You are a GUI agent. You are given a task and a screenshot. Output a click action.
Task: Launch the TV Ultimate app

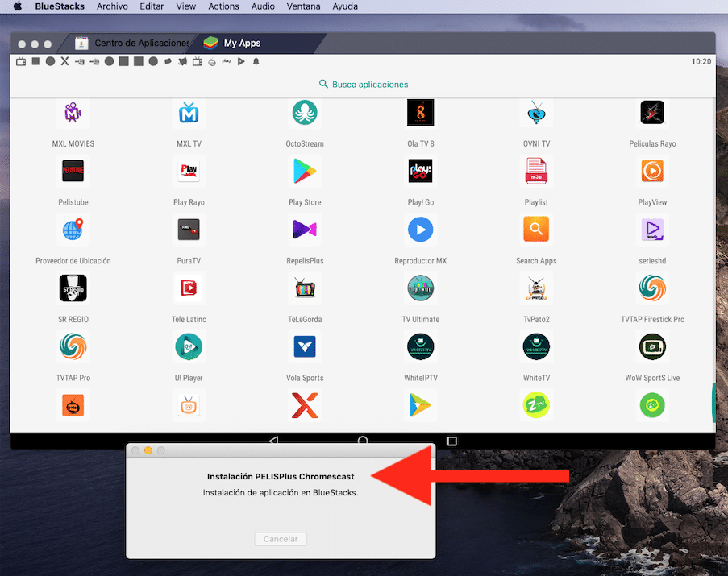click(x=420, y=288)
